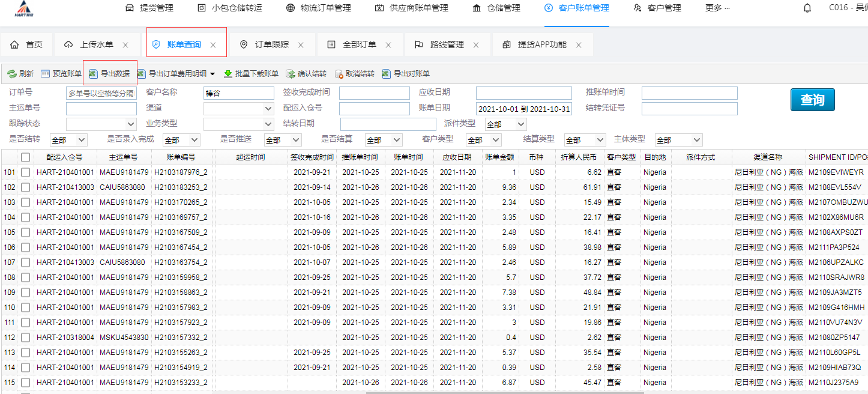Click the Cancel Settlement (取消结转) icon
The image size is (868, 394).
click(x=339, y=74)
